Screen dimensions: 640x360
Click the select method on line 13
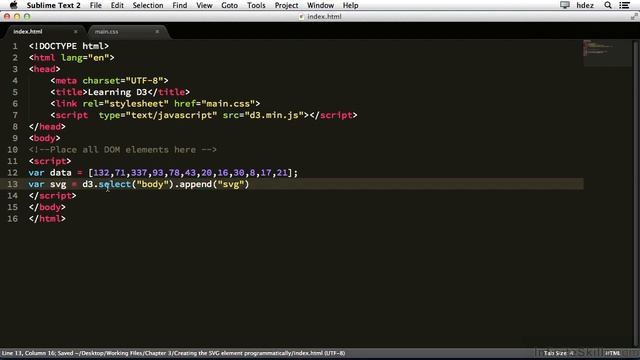click(114, 184)
